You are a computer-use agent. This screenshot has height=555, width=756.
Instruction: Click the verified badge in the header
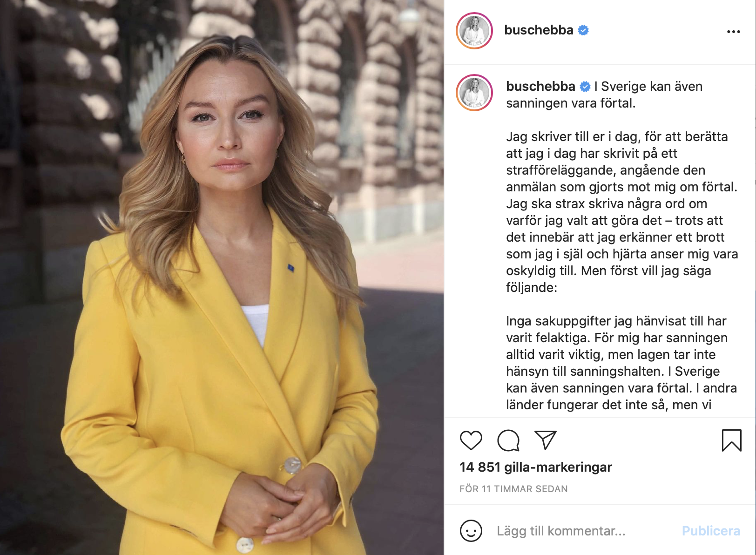tap(583, 30)
